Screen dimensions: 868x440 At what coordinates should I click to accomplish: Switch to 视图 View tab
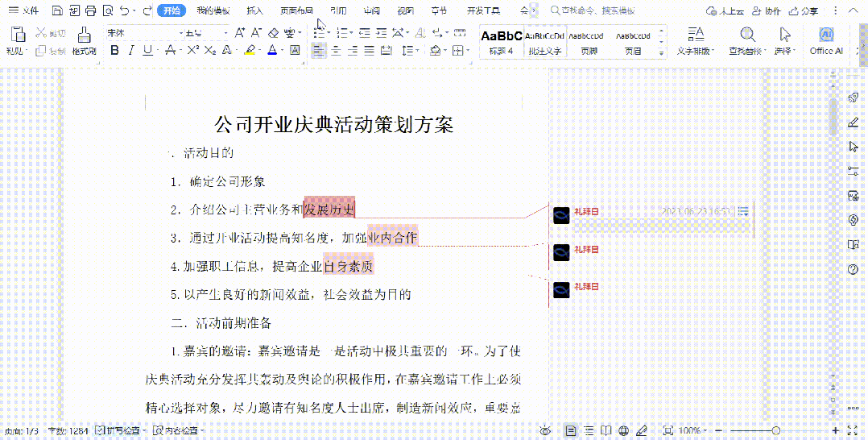pyautogui.click(x=406, y=10)
